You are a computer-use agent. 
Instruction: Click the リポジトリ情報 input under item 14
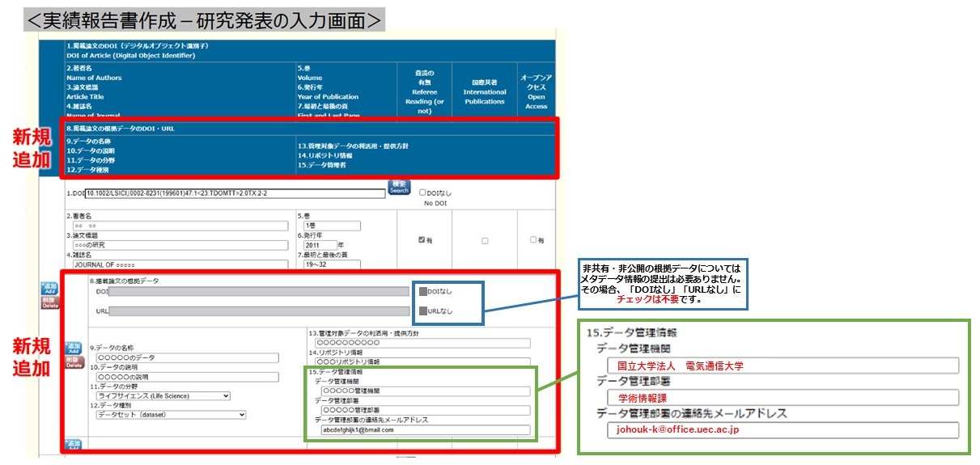[422, 361]
